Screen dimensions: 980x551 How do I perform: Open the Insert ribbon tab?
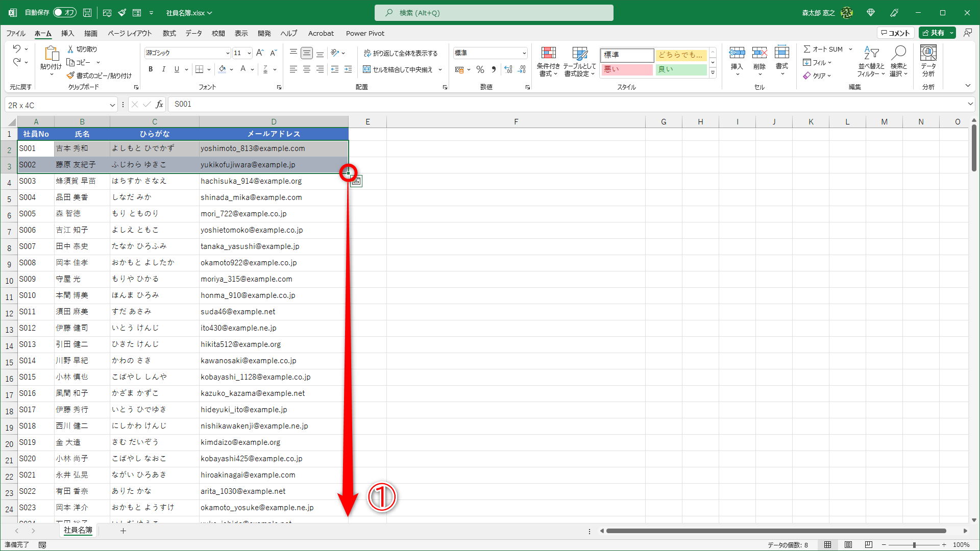[x=67, y=33]
